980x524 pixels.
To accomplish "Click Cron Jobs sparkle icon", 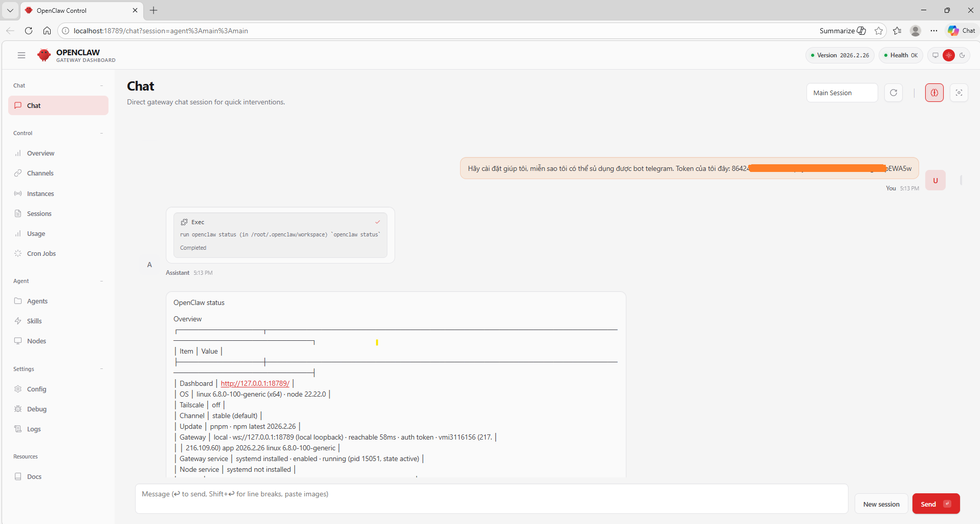I will (18, 253).
